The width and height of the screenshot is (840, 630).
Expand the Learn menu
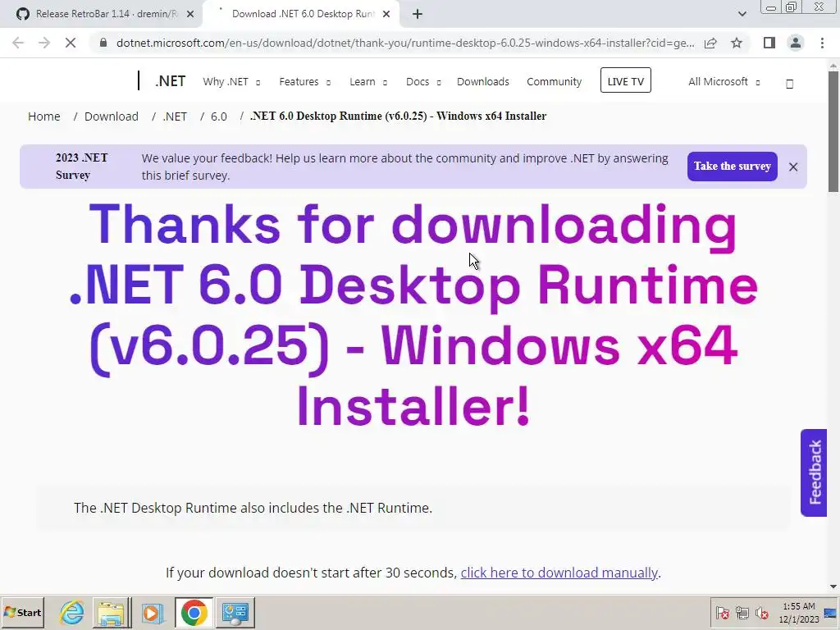(368, 81)
